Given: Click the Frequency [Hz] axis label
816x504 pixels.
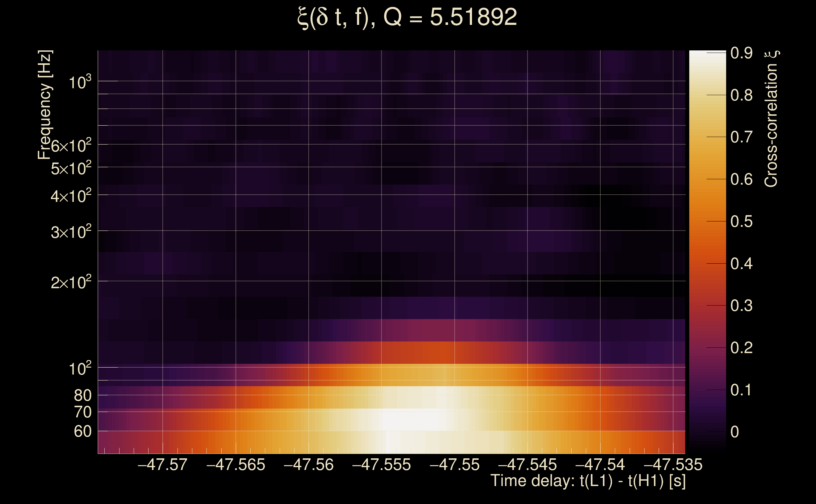Looking at the screenshot, I should tap(44, 105).
